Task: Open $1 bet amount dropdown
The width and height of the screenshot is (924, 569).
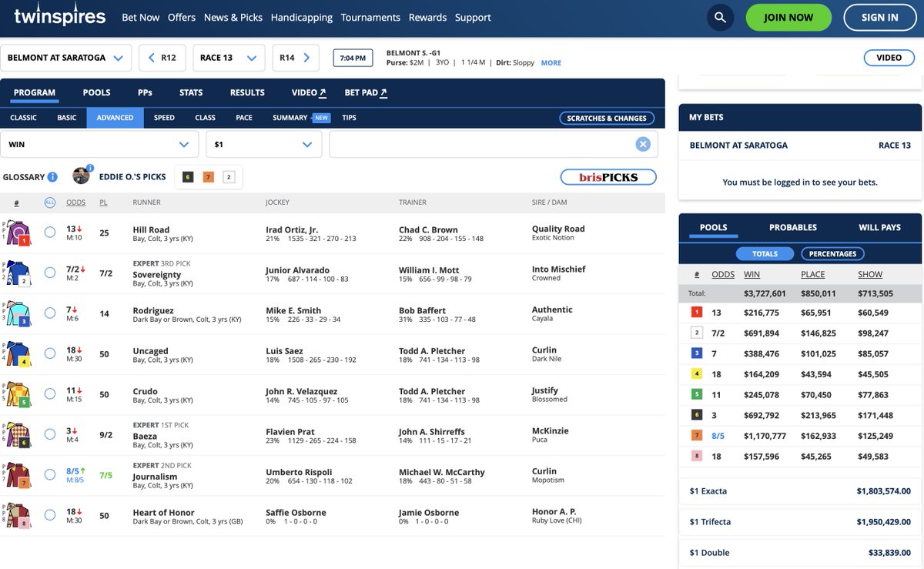Action: tap(263, 144)
